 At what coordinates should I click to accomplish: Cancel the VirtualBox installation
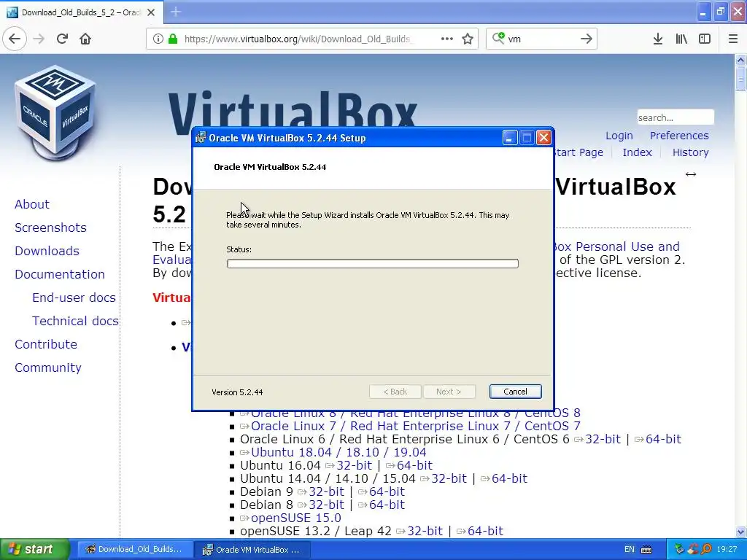pyautogui.click(x=515, y=392)
